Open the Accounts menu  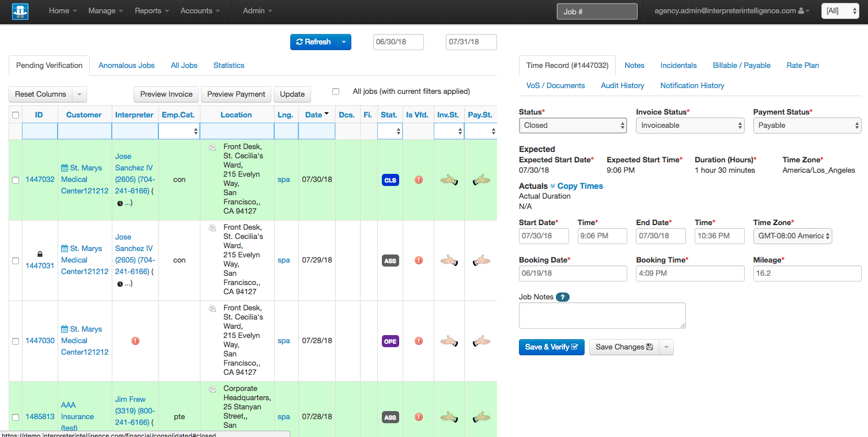point(200,11)
